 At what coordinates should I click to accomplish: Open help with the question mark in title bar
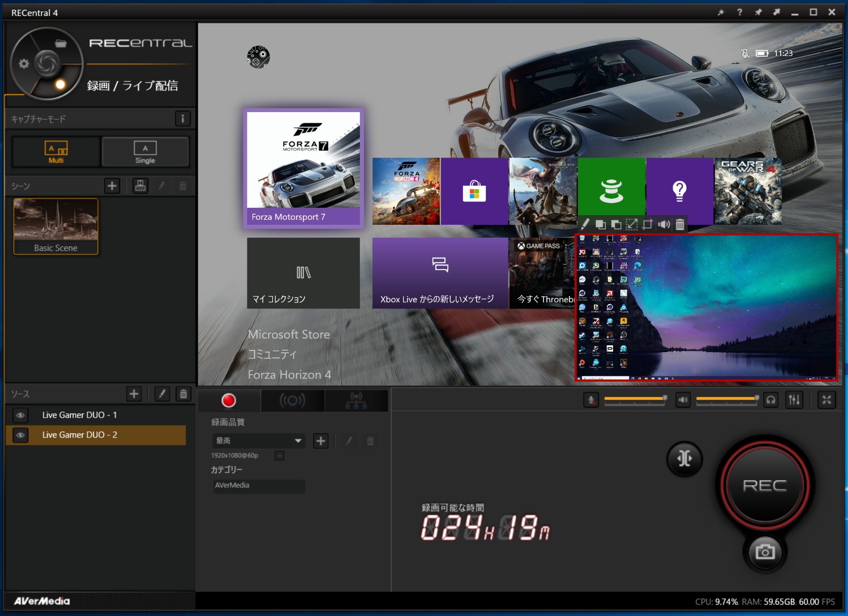[x=739, y=12]
